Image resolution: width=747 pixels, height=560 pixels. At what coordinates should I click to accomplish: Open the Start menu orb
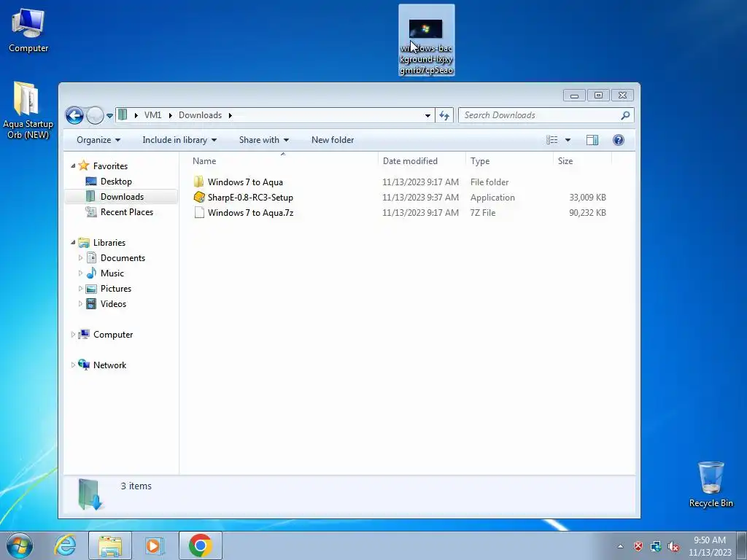pos(20,545)
